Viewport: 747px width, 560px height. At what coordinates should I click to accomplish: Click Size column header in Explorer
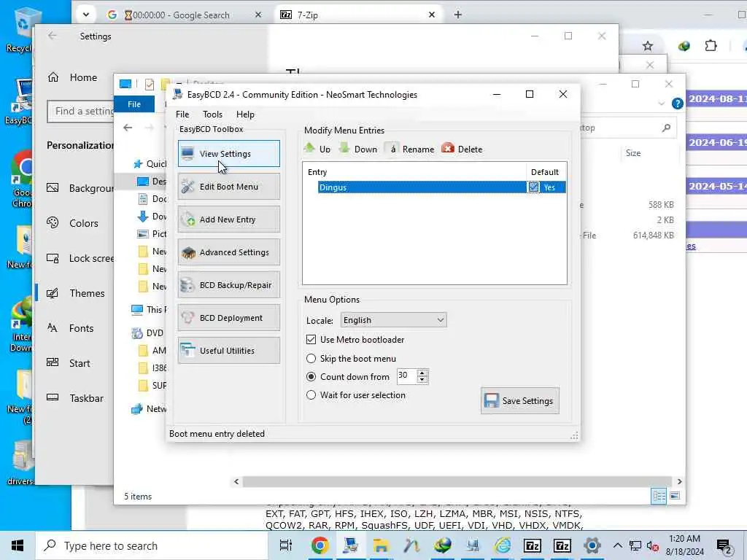point(633,153)
